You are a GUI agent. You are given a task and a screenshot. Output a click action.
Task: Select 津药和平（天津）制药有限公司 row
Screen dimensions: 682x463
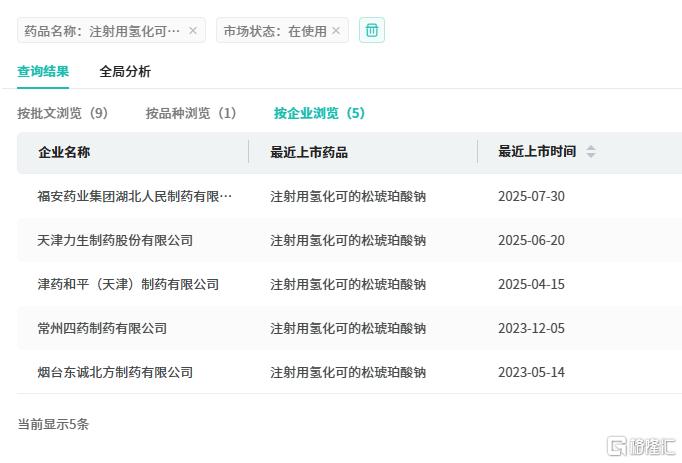[128, 284]
